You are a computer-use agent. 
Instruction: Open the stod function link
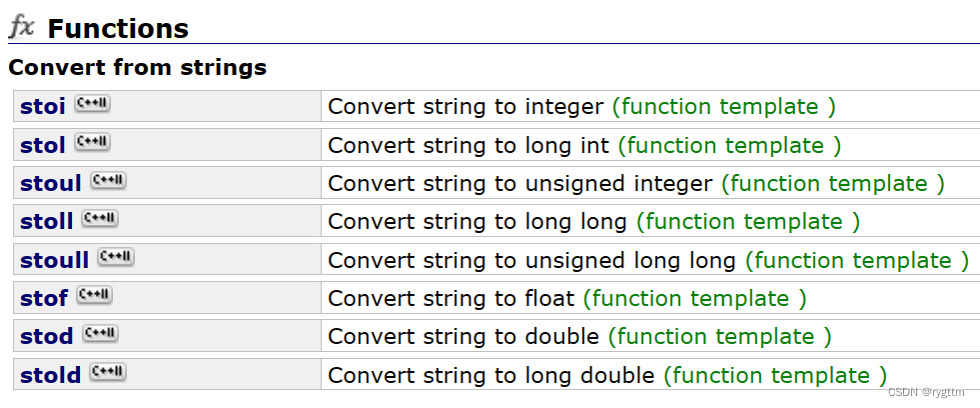click(x=46, y=337)
